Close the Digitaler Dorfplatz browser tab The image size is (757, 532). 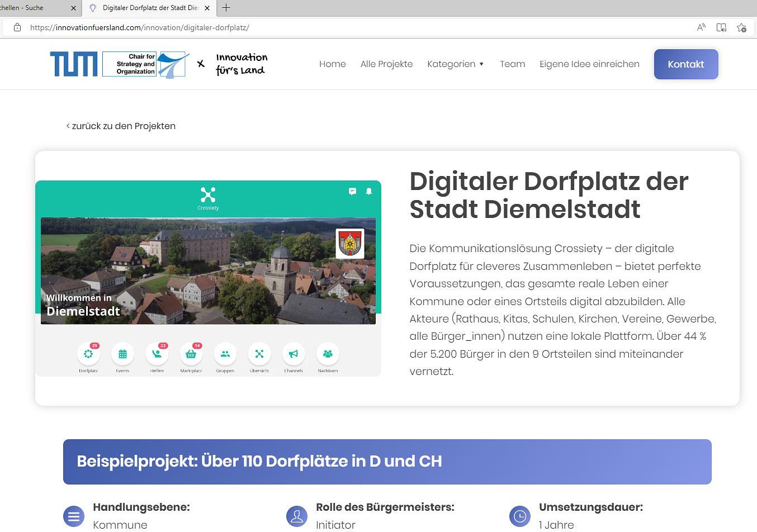207,8
